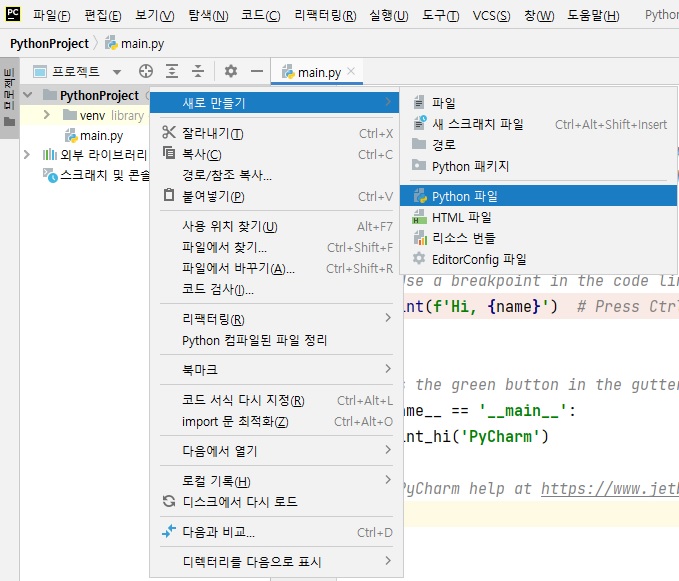
Task: Open the 리팩터링(R) menu bar item
Action: (x=325, y=16)
